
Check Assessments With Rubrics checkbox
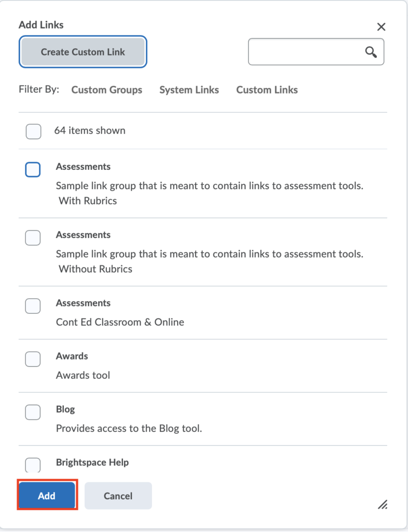[x=33, y=169]
